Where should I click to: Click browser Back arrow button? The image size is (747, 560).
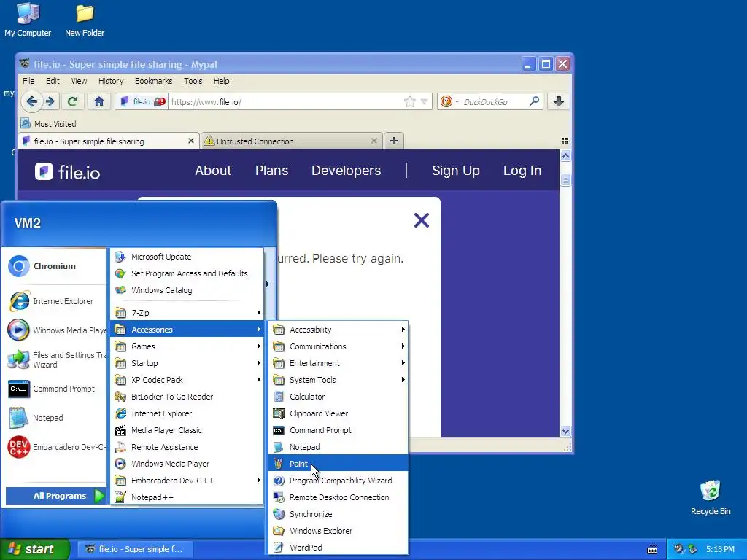[32, 101]
